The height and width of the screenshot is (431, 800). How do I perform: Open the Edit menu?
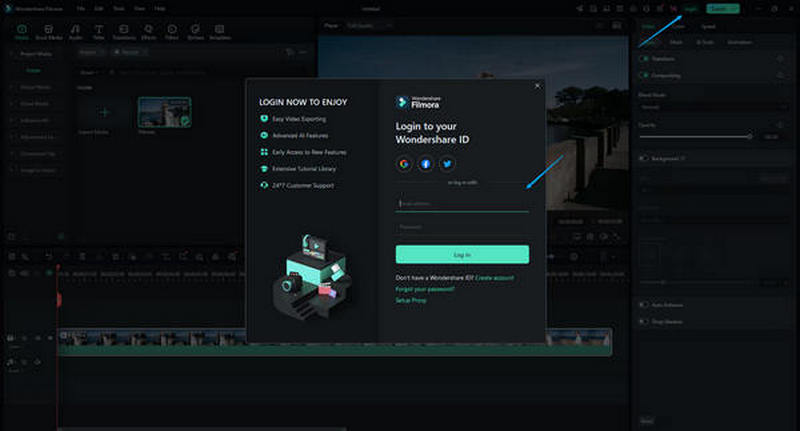tap(98, 9)
